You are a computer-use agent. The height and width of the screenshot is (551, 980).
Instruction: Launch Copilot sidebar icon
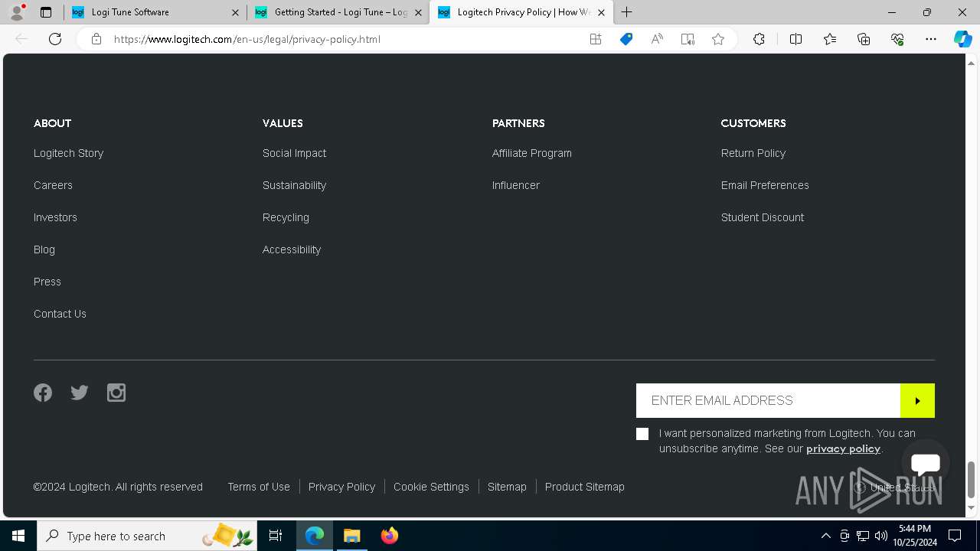(x=962, y=39)
